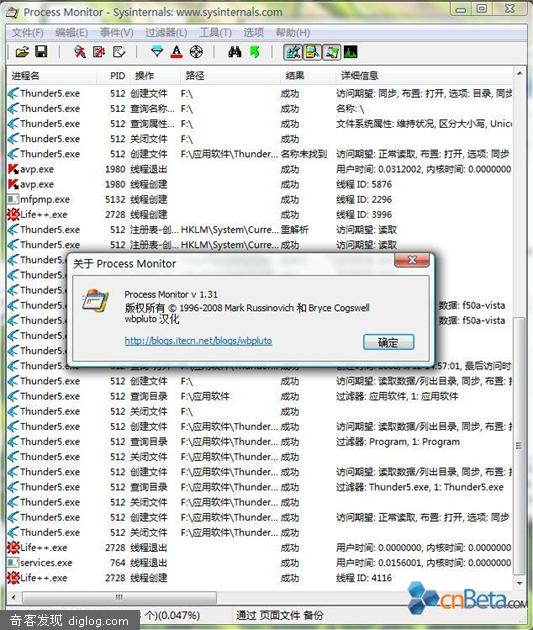Open the 事件(V) menu
Viewport: 533px width, 630px height.
coord(116,33)
